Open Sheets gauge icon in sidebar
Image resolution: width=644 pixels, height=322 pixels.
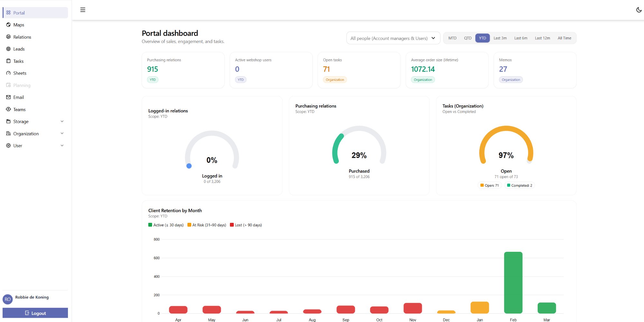point(8,73)
